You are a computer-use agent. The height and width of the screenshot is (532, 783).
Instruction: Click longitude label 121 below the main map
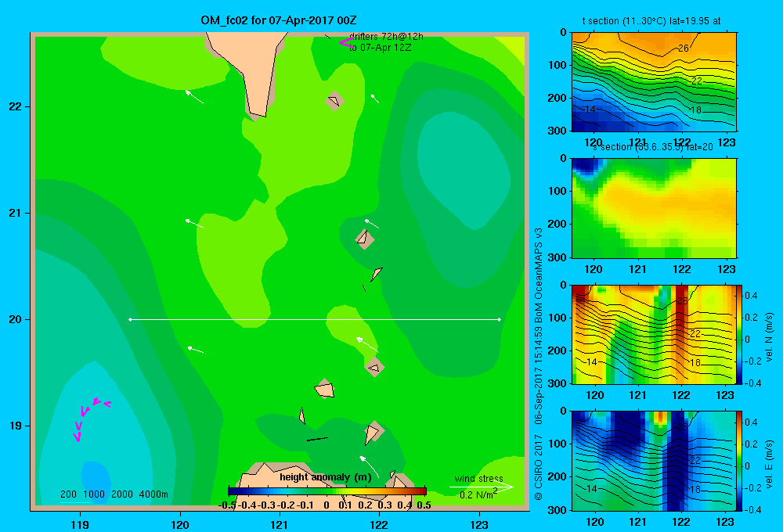[x=280, y=524]
